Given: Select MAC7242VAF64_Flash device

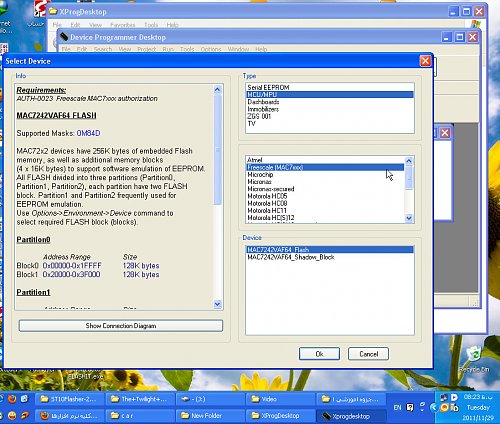Looking at the screenshot, I should coord(330,250).
